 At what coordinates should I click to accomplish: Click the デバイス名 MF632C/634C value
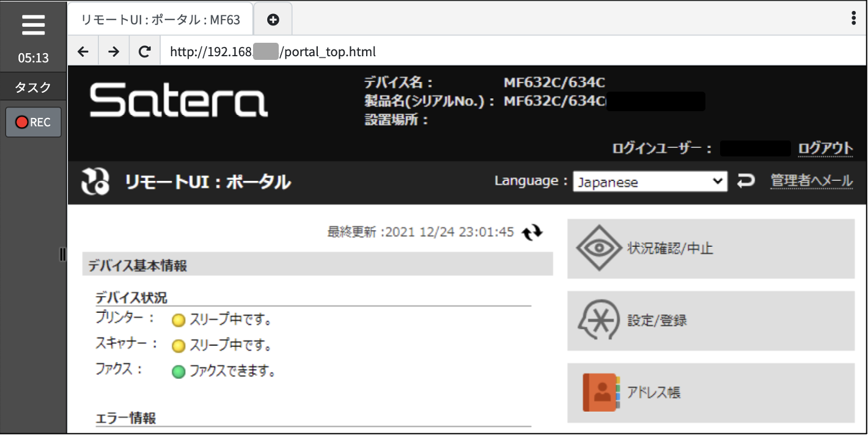click(554, 83)
